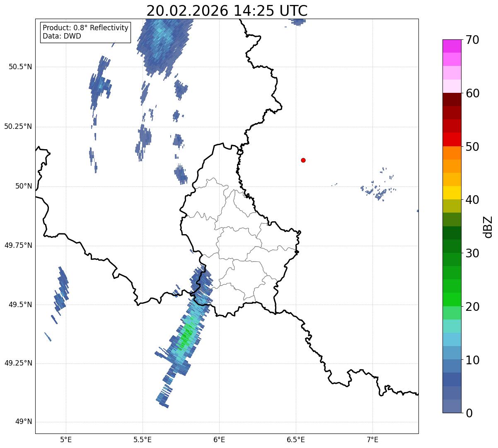Click the 6°E longitude tick label

pos(219,439)
